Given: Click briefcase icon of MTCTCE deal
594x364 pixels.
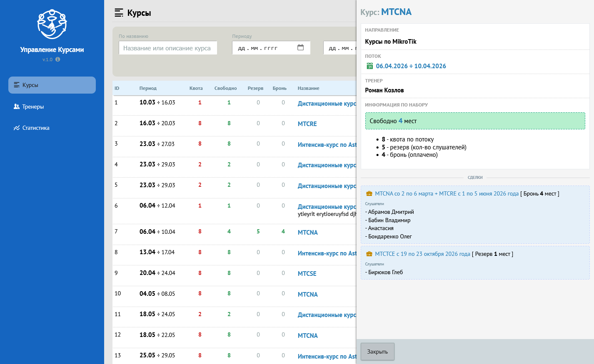Looking at the screenshot, I should coord(369,254).
